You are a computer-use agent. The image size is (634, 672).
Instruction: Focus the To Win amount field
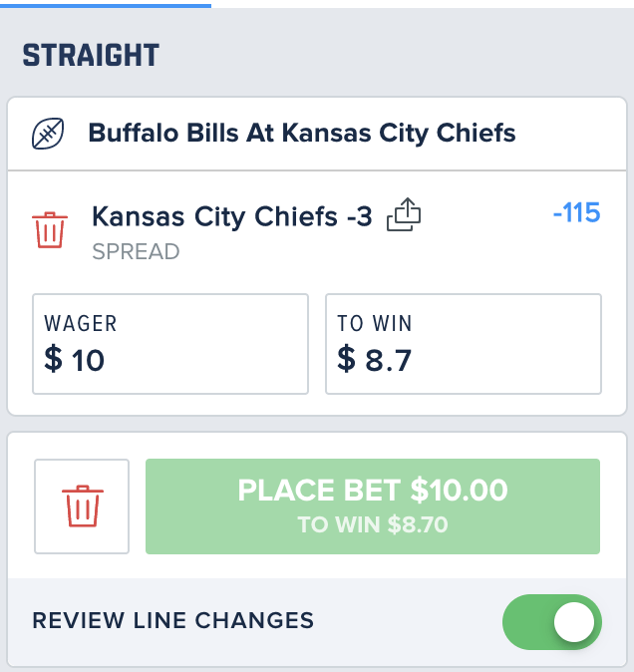[464, 344]
